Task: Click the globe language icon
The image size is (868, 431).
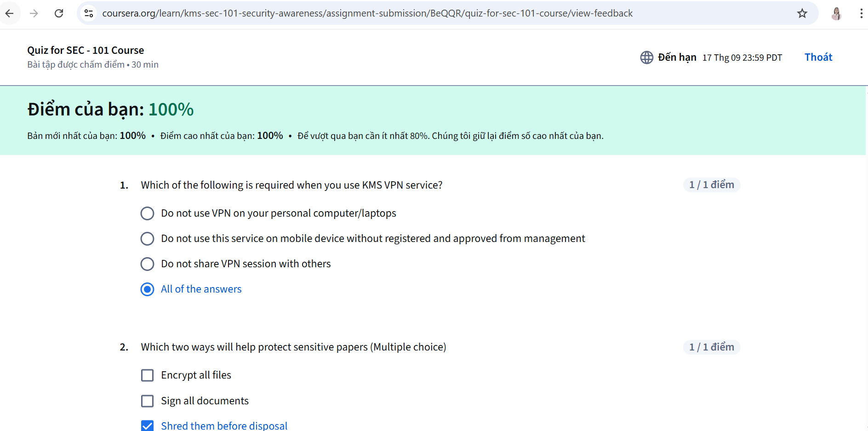Action: point(646,57)
